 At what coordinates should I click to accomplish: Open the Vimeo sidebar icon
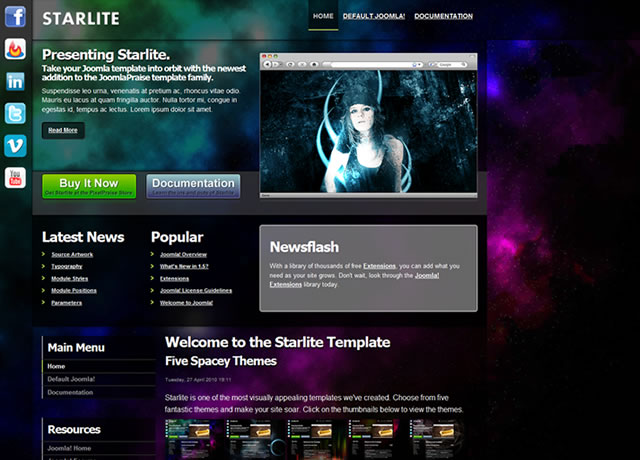[x=15, y=146]
